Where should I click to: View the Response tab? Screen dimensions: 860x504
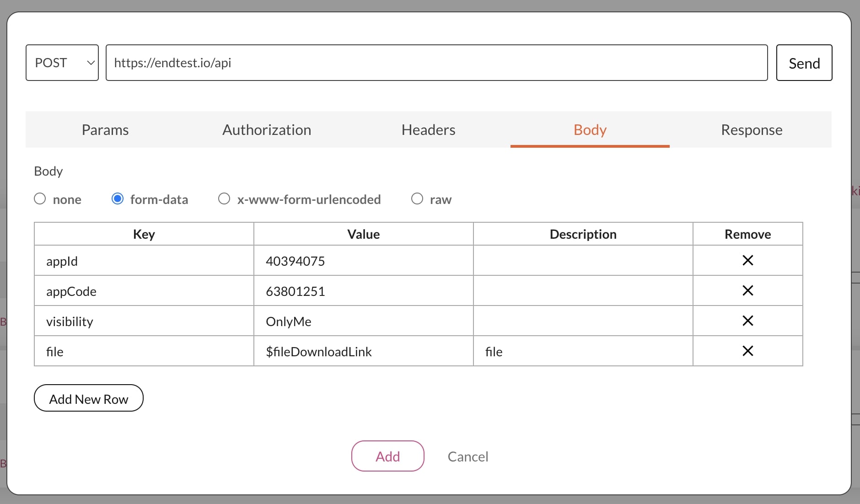coord(752,130)
